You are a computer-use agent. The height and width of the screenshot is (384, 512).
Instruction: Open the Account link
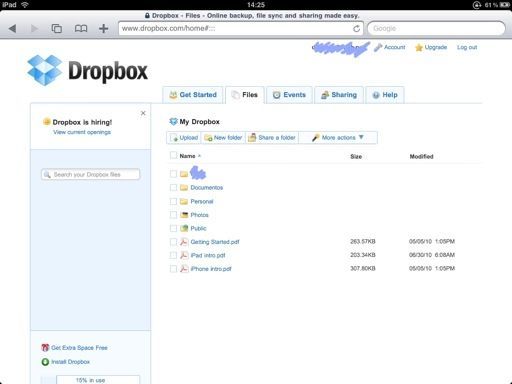pos(395,47)
